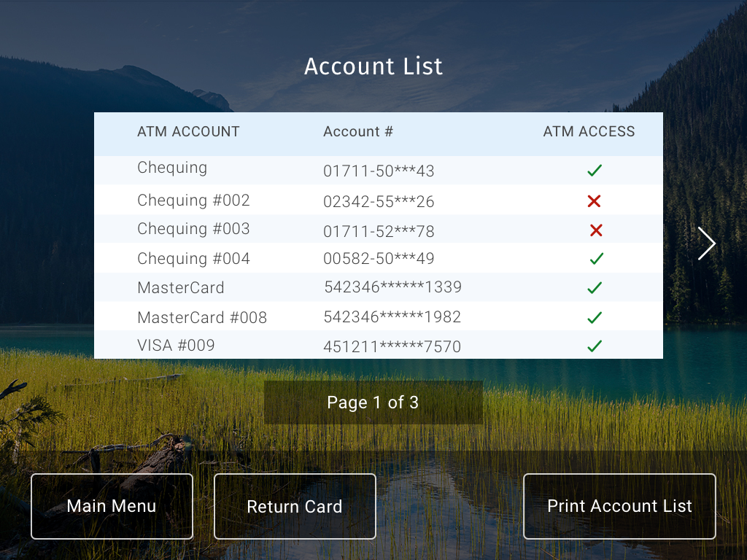Screen dimensions: 747x560
Task: Print the account list
Action: [x=619, y=506]
